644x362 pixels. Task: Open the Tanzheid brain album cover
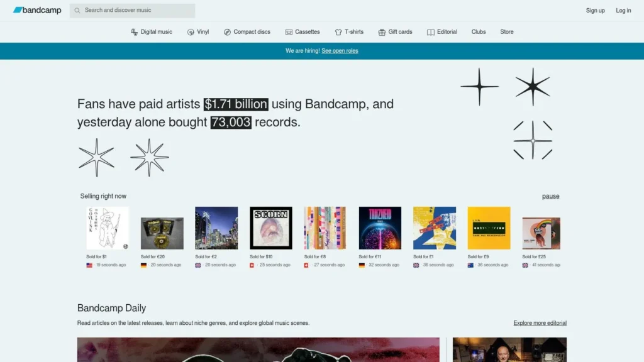tap(380, 228)
